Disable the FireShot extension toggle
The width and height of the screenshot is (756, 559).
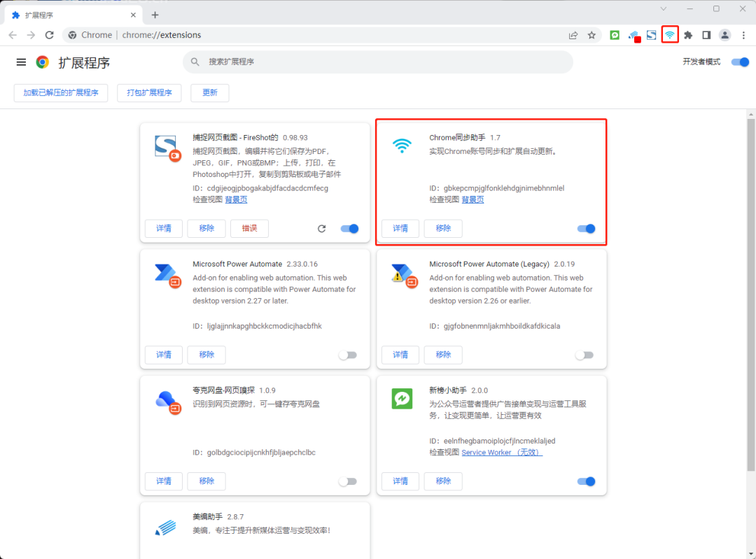pyautogui.click(x=349, y=228)
